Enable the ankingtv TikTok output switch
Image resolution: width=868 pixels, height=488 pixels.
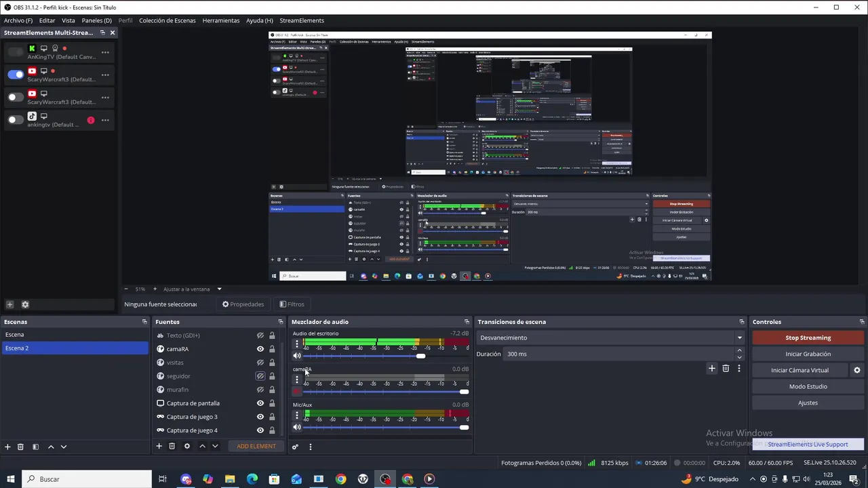[16, 120]
